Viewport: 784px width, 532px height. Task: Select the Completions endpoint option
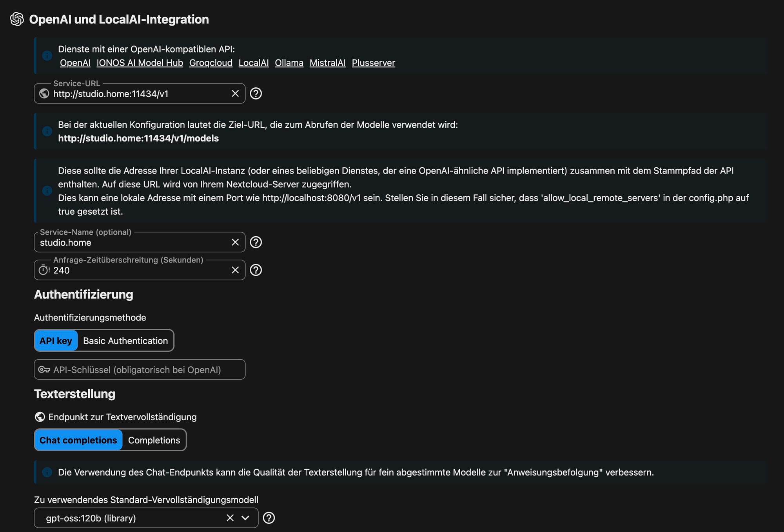click(x=154, y=440)
